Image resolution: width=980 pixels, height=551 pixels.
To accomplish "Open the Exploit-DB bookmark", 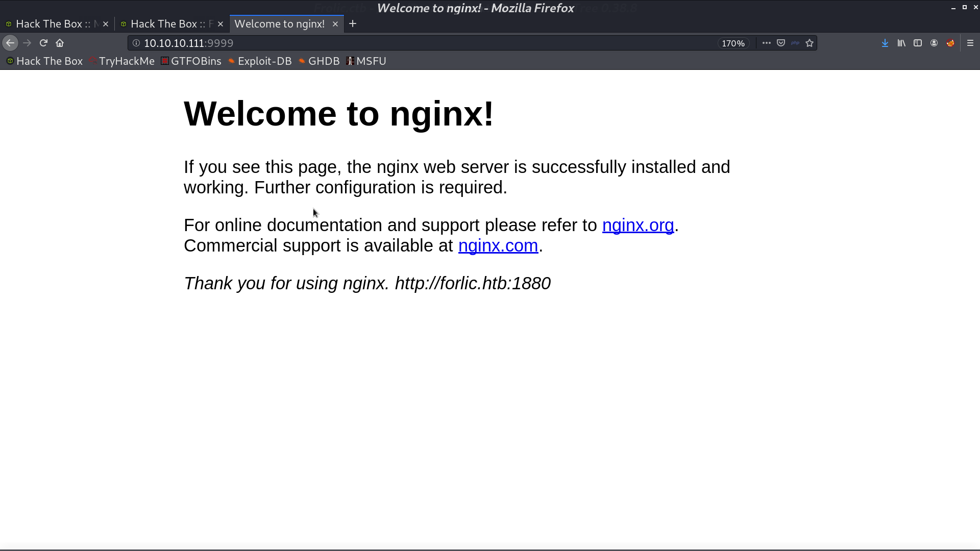I will tap(260, 61).
